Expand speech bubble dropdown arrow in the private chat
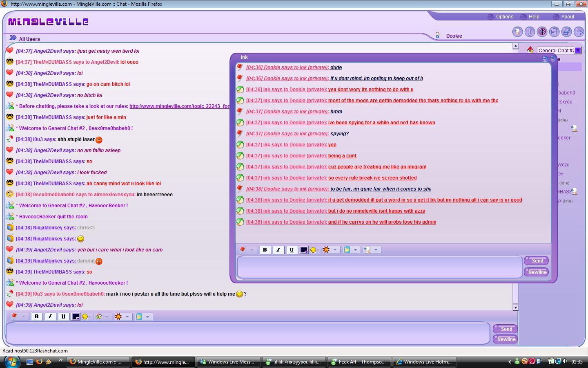Screen dimensions: 588x368 pyautogui.click(x=355, y=250)
